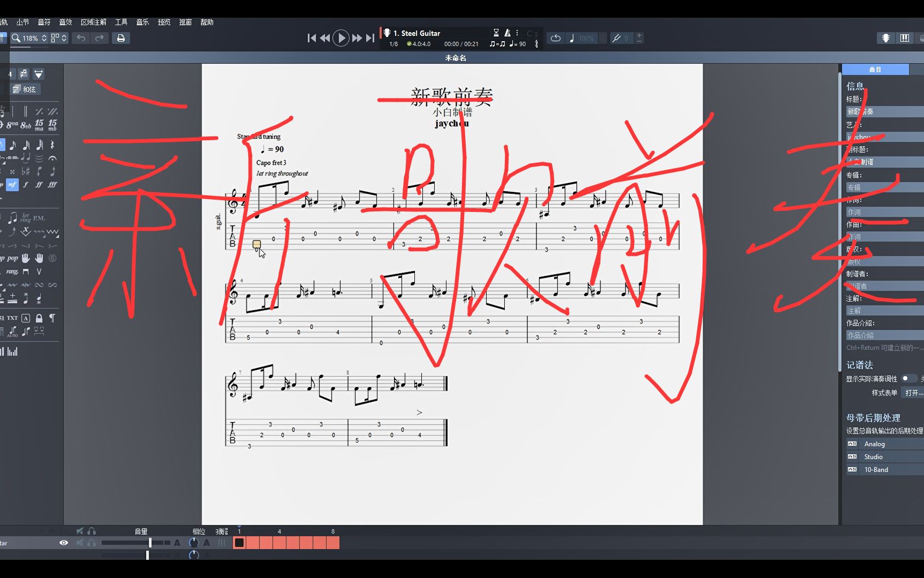Select the fortissimo (ff) dynamic
The image size is (924, 578).
39,185
